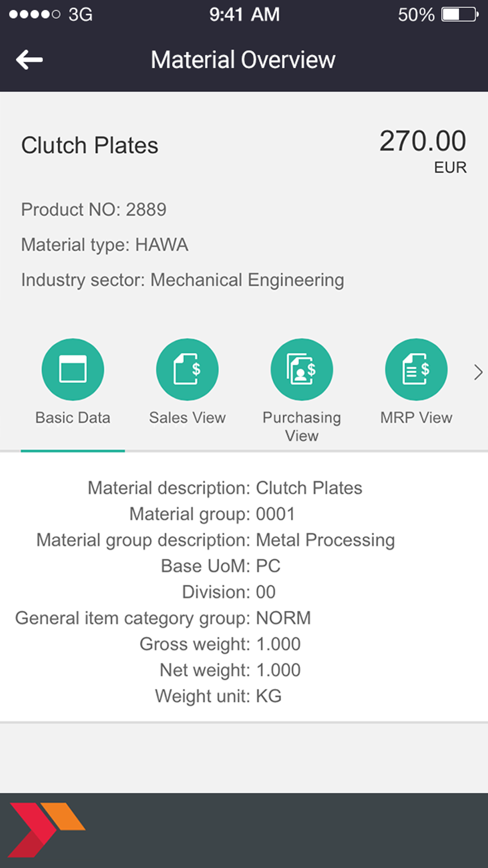Click the red-orange logo in the footer
Viewport: 488px width, 868px height.
click(x=47, y=829)
